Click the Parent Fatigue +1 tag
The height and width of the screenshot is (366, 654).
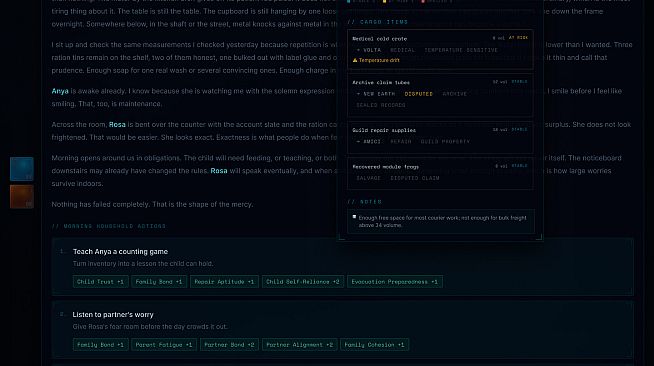coord(164,345)
